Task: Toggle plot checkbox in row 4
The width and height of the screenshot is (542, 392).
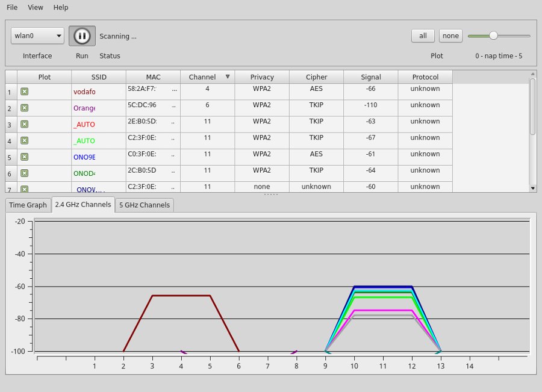Action: 24,140
